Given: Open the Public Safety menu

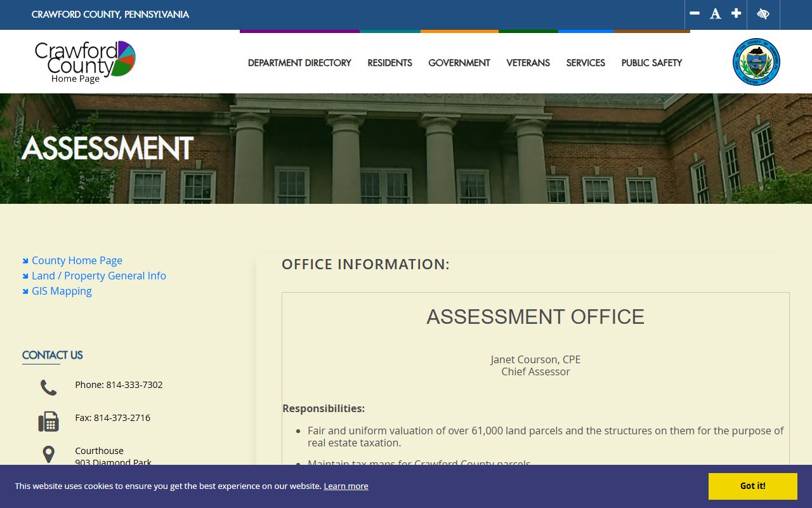Looking at the screenshot, I should pyautogui.click(x=652, y=63).
